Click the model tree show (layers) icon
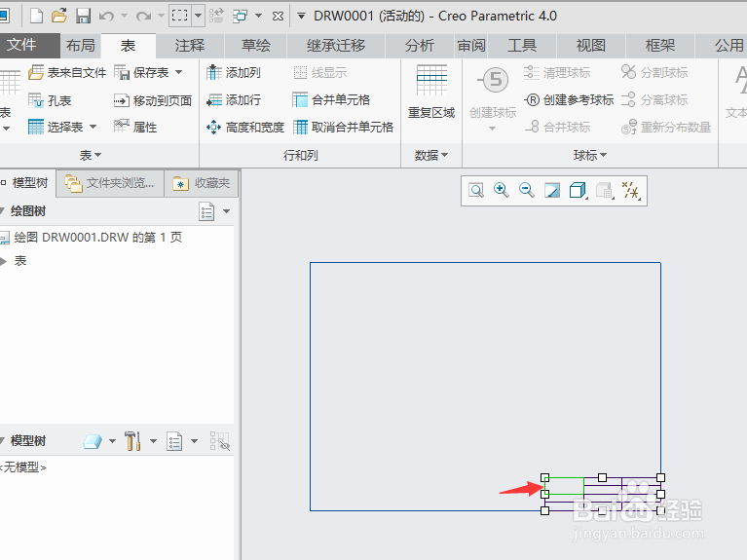This screenshot has width=747, height=560. (x=93, y=441)
